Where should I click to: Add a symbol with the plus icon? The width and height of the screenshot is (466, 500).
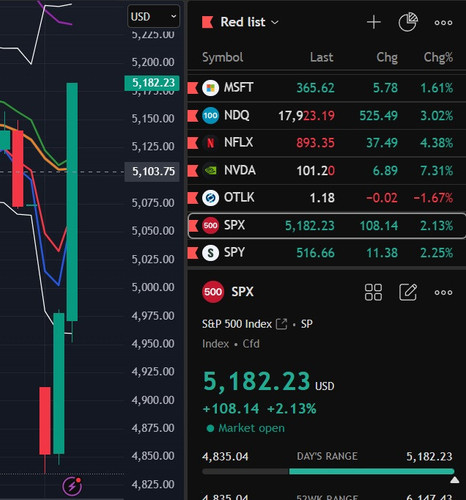tap(374, 22)
